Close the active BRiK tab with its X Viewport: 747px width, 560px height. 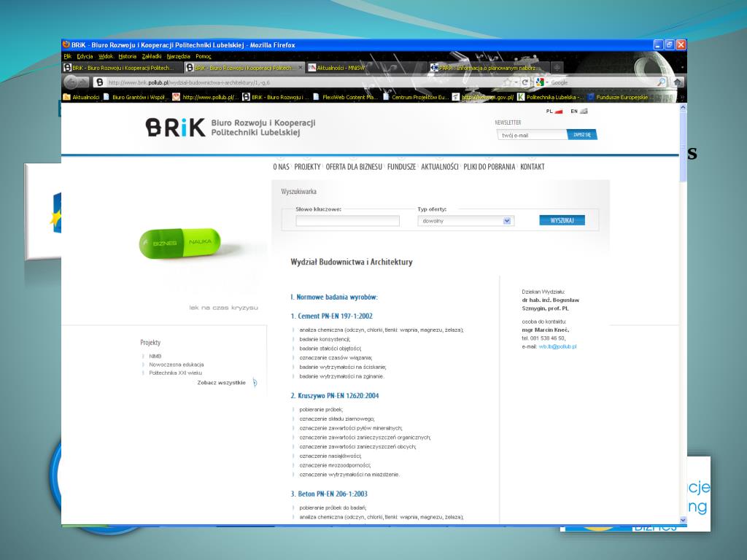tap(300, 68)
